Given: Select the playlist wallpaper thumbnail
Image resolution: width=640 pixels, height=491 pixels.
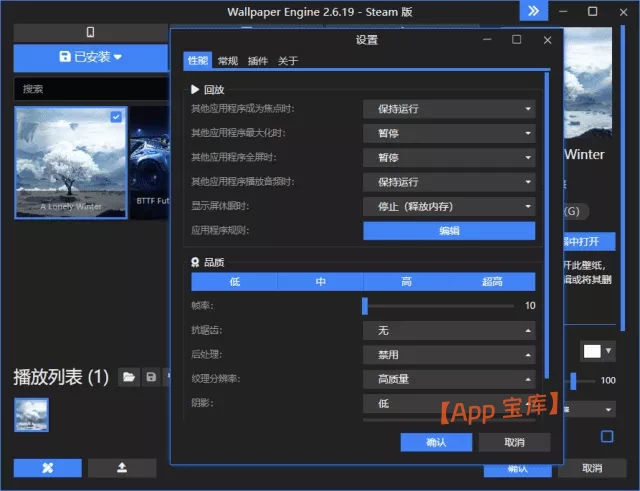Looking at the screenshot, I should point(31,415).
